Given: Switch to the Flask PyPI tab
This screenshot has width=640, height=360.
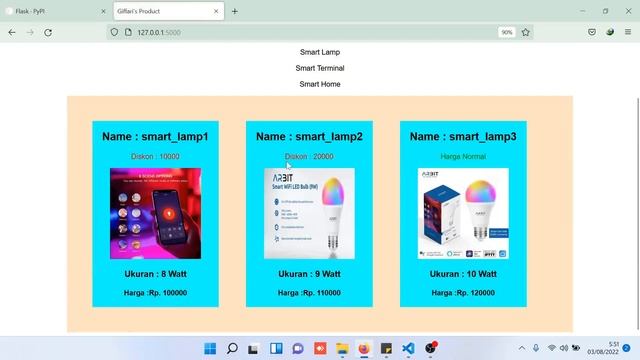Looking at the screenshot, I should pyautogui.click(x=55, y=11).
